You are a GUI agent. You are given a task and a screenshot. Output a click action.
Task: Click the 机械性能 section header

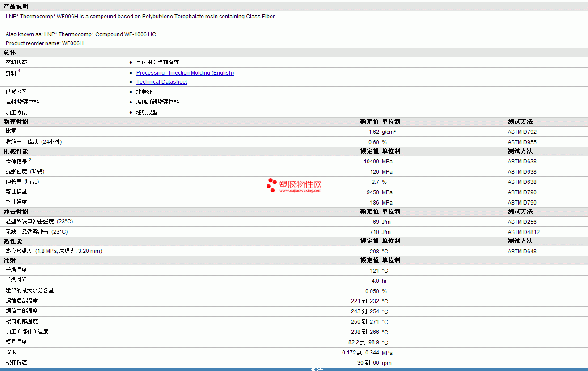click(x=16, y=151)
